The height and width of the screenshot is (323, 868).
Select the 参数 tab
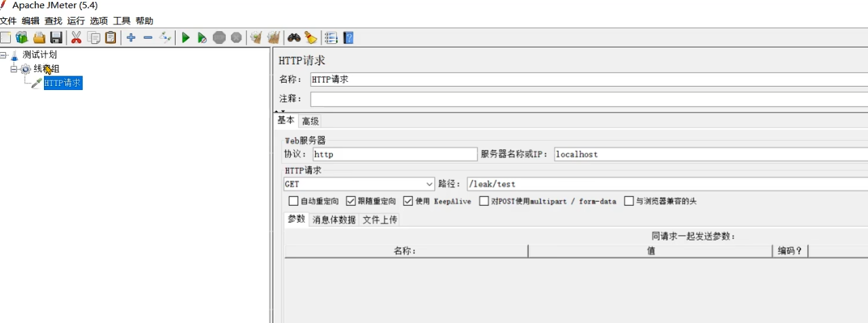point(296,219)
